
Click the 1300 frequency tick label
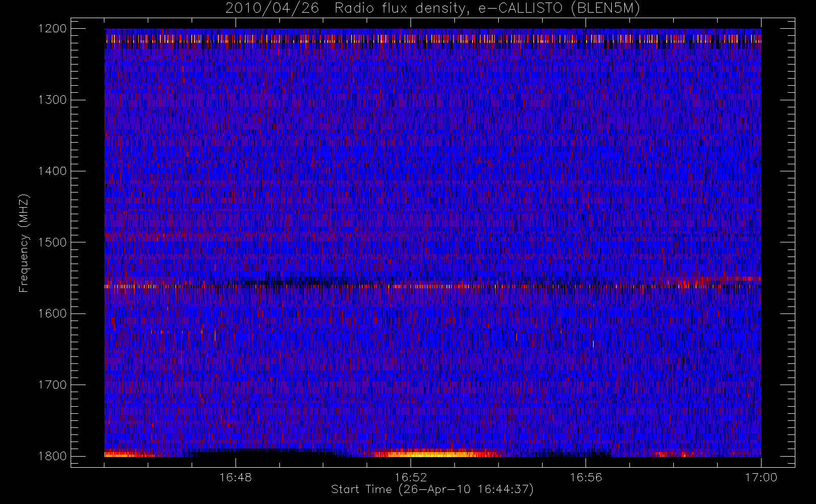click(x=52, y=100)
